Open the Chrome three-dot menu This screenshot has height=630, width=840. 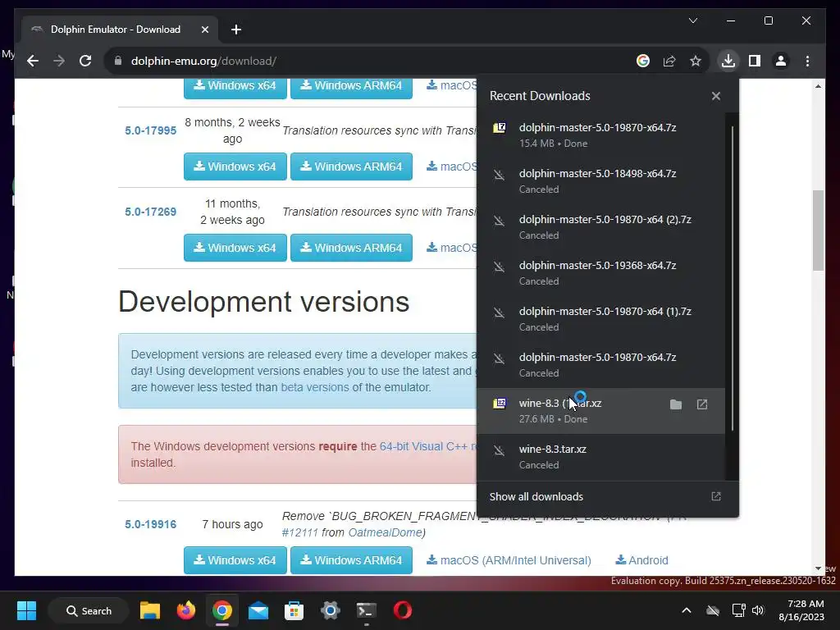807,61
